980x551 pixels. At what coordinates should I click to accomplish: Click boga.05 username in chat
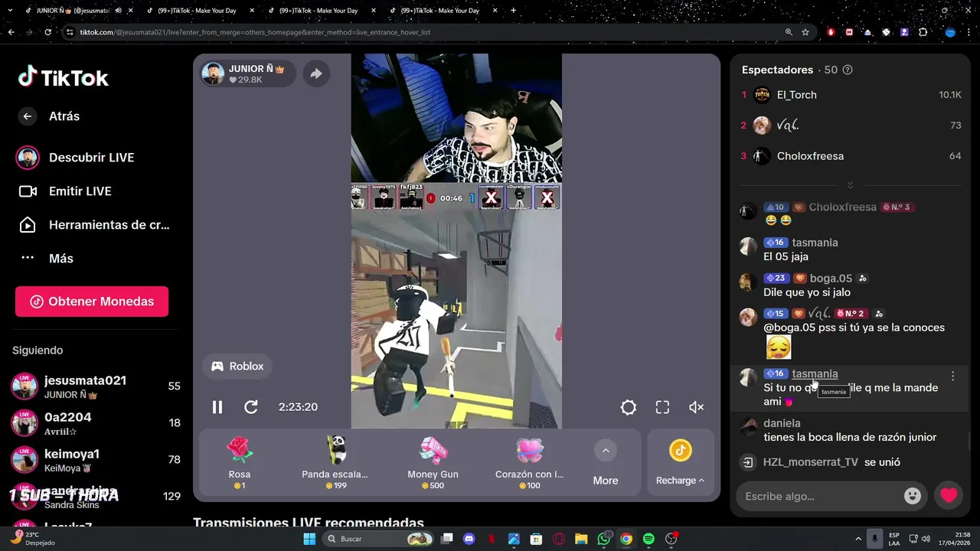tap(831, 279)
